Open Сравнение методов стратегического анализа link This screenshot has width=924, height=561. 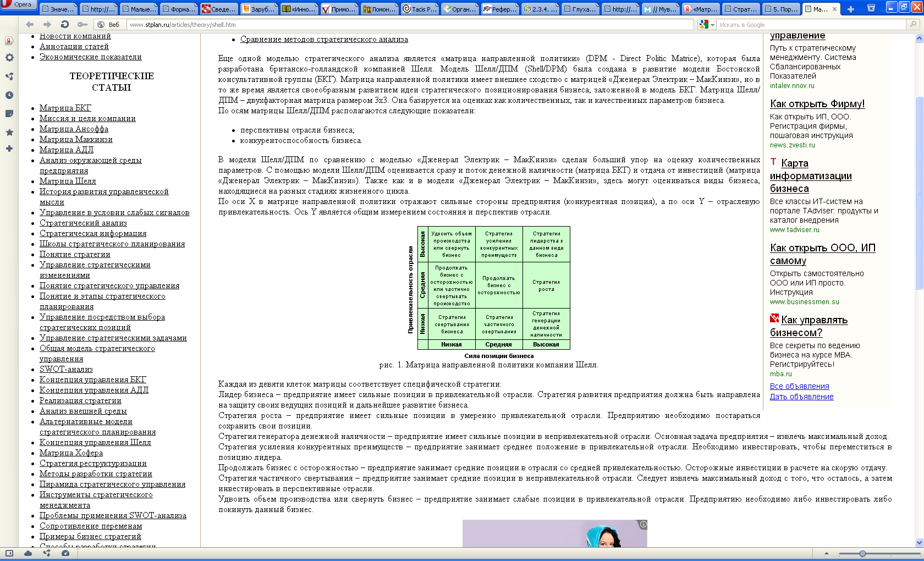[x=324, y=39]
